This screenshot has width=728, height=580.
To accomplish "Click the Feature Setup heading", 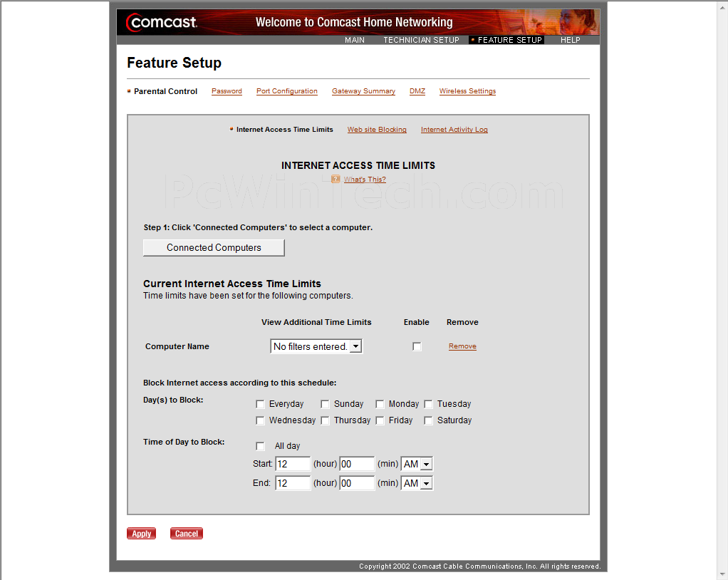I will tap(174, 63).
